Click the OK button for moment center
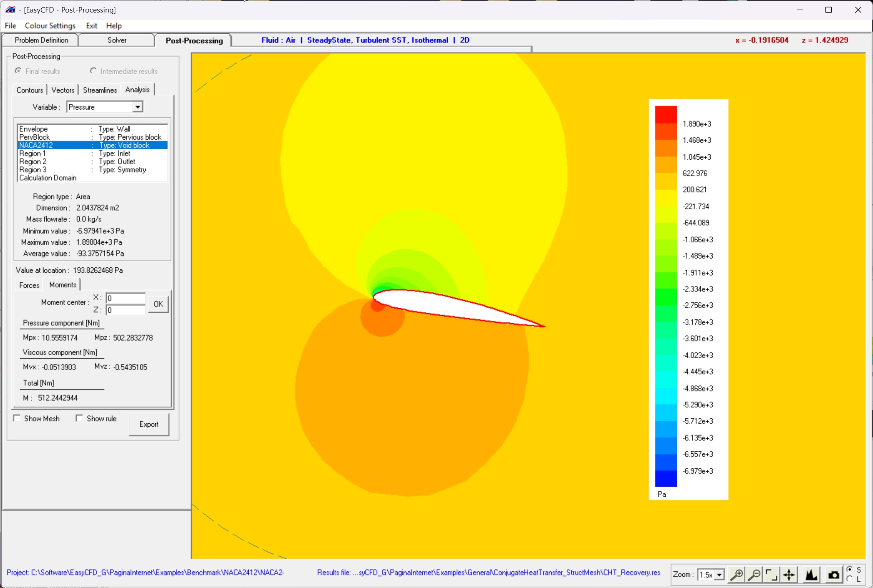 tap(158, 304)
